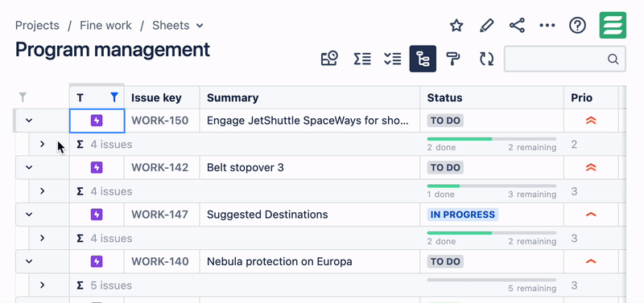Click the paint roller formatting icon
Image resolution: width=644 pixels, height=303 pixels.
coord(453,59)
